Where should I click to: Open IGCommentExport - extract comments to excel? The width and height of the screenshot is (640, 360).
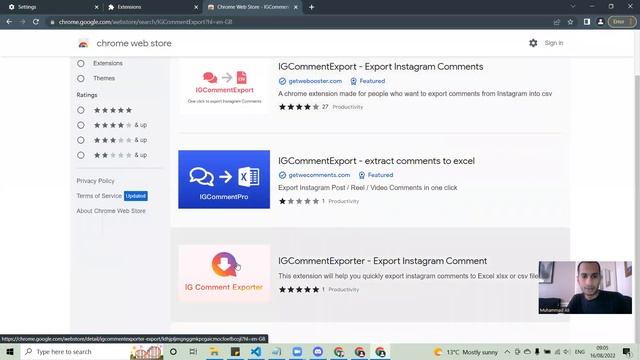click(376, 161)
